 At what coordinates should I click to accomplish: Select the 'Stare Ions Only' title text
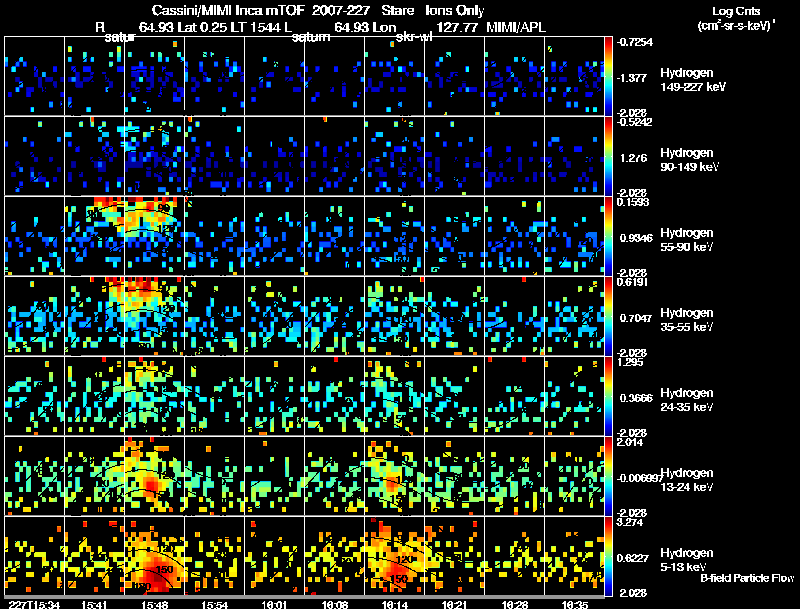click(433, 10)
